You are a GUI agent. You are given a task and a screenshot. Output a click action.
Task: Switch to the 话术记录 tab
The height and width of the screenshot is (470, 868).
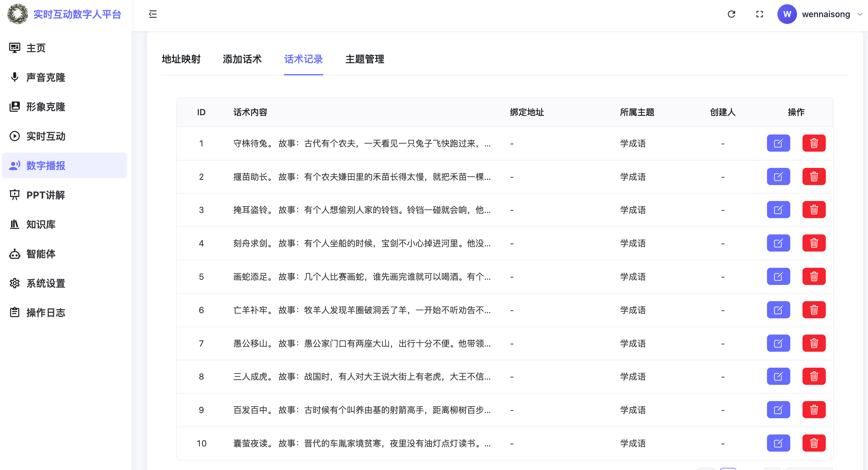(303, 59)
